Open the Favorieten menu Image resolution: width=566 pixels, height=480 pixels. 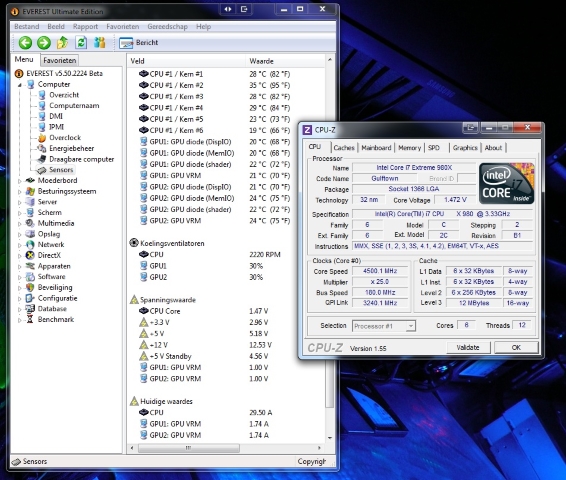[123, 27]
